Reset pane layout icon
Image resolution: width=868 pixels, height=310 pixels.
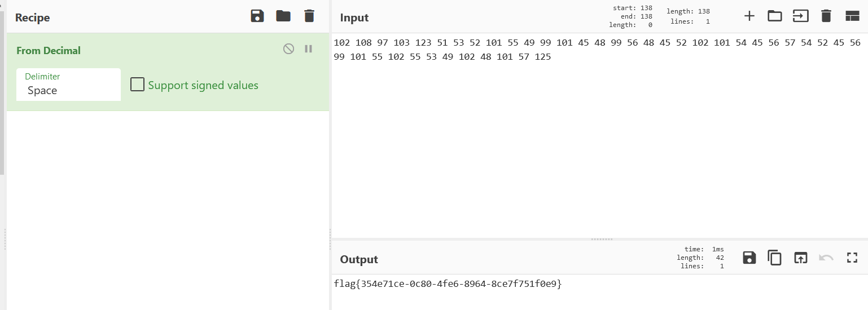852,16
